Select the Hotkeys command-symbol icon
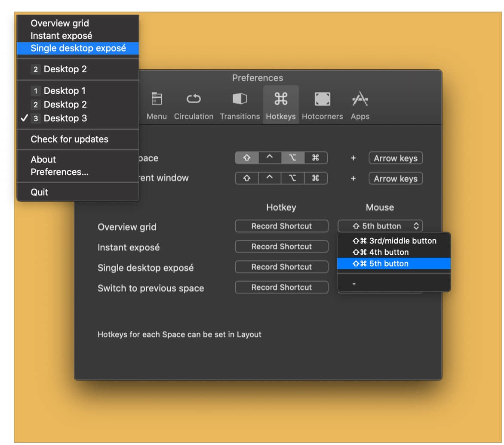 pos(281,99)
